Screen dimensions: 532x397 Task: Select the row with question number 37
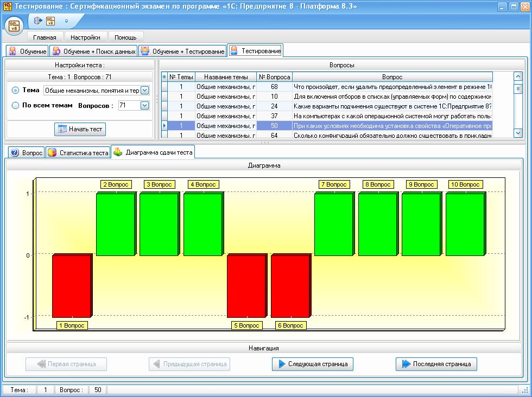click(x=327, y=116)
